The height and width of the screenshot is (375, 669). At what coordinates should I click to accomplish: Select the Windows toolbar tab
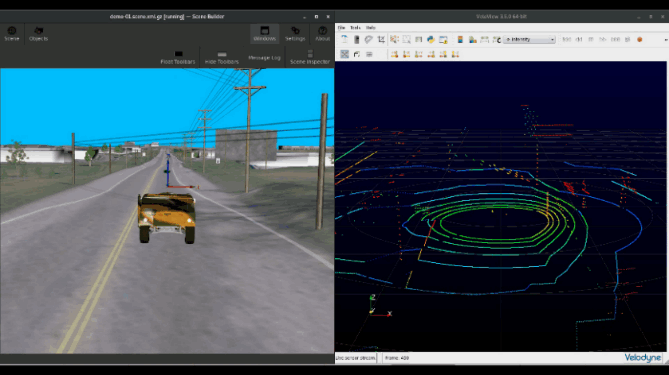(265, 34)
